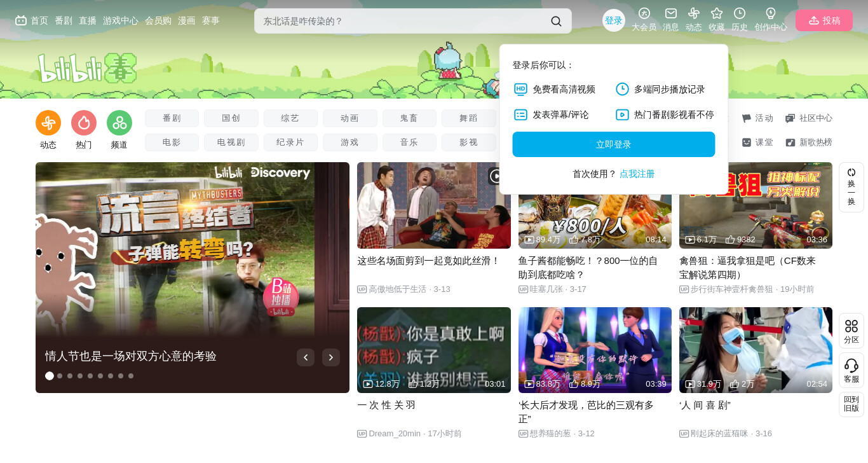
Task: Select the 动画 category tag
Action: 350,118
